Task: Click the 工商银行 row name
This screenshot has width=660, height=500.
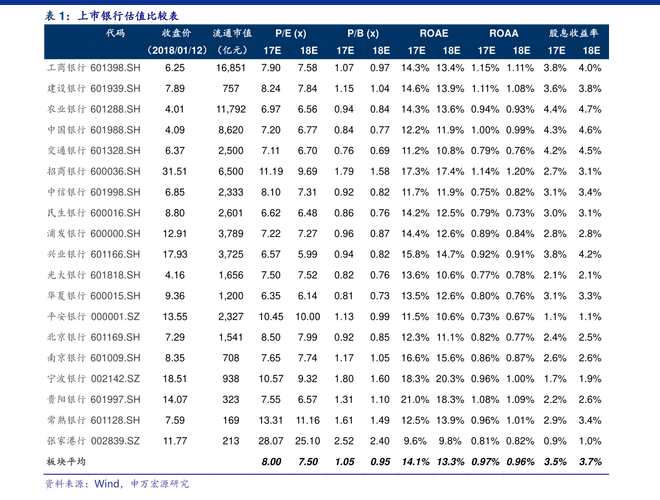Action: [67, 68]
